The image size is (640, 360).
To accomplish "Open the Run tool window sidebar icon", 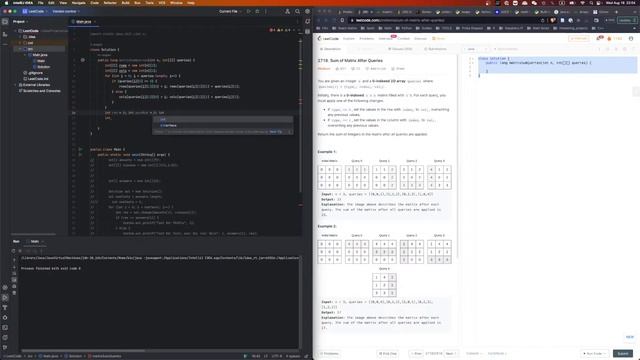I will [5, 298].
